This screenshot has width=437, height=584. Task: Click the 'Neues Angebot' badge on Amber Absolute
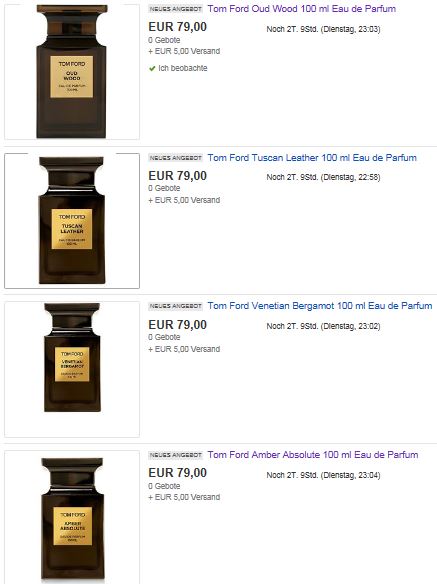tap(175, 455)
